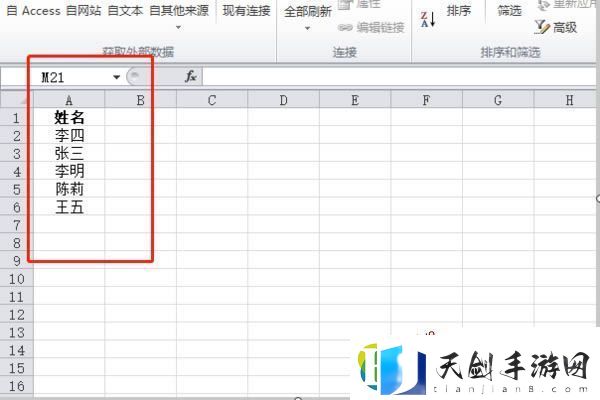Image resolution: width=600 pixels, height=400 pixels.
Task: Select row 14 header
Action: pyautogui.click(x=16, y=350)
